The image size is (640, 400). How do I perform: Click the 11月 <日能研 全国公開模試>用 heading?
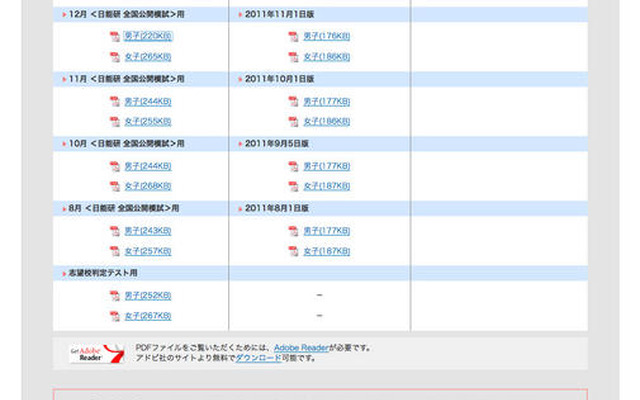127,79
